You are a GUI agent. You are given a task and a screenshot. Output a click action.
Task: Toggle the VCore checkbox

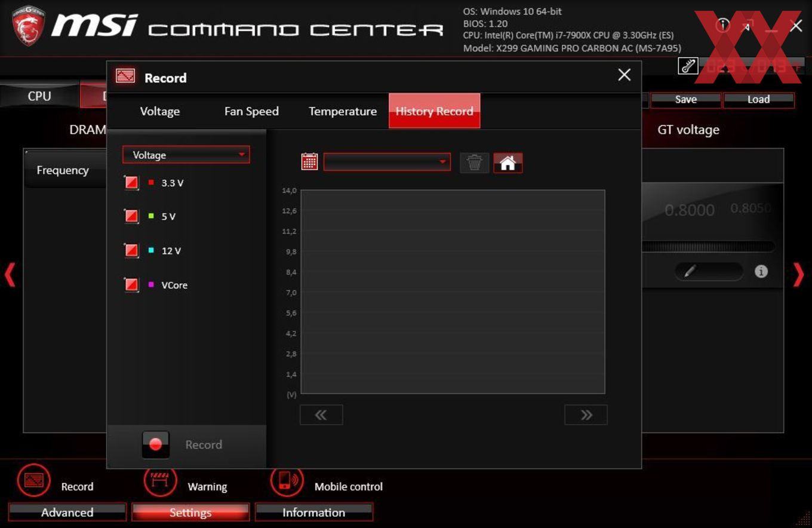(131, 285)
